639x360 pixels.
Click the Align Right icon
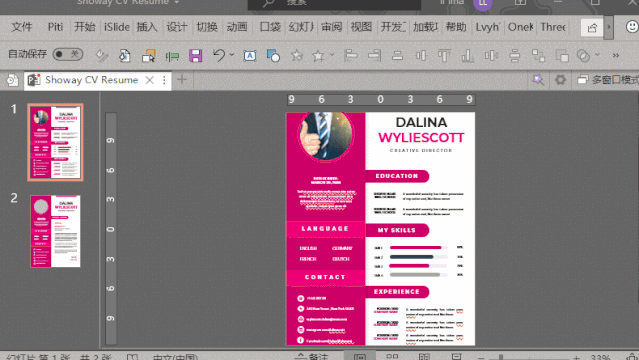pos(374,55)
